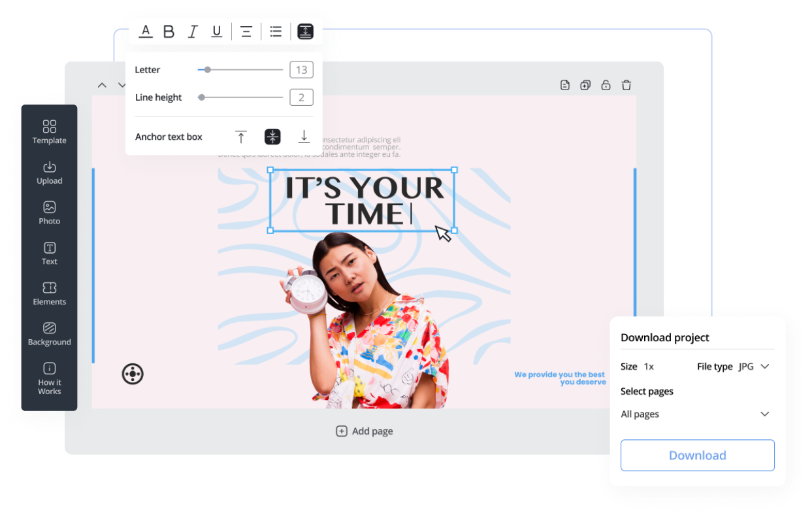
Task: Adjust the Letter spacing slider
Action: click(x=240, y=69)
